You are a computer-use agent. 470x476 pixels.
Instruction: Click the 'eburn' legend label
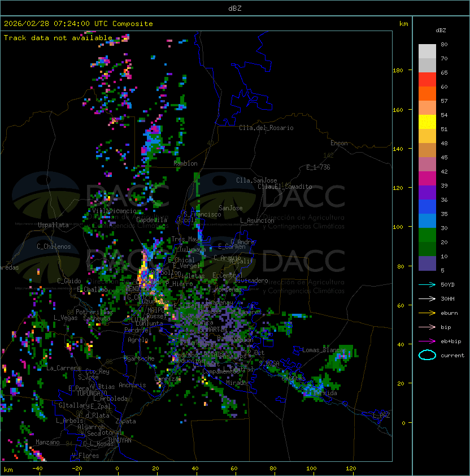(449, 313)
